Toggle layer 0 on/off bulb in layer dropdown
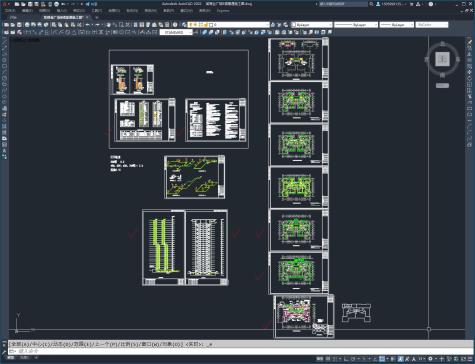Screen dimensions: 475x364 191,25
